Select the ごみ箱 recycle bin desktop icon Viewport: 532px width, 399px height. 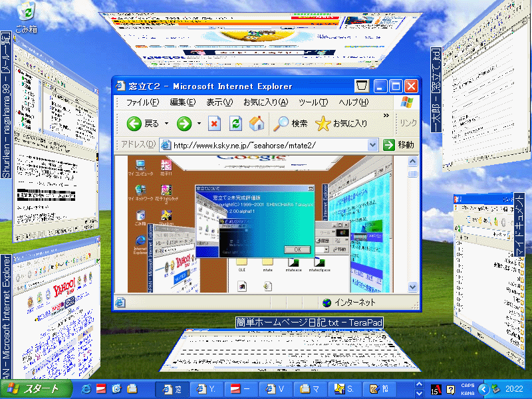point(27,18)
